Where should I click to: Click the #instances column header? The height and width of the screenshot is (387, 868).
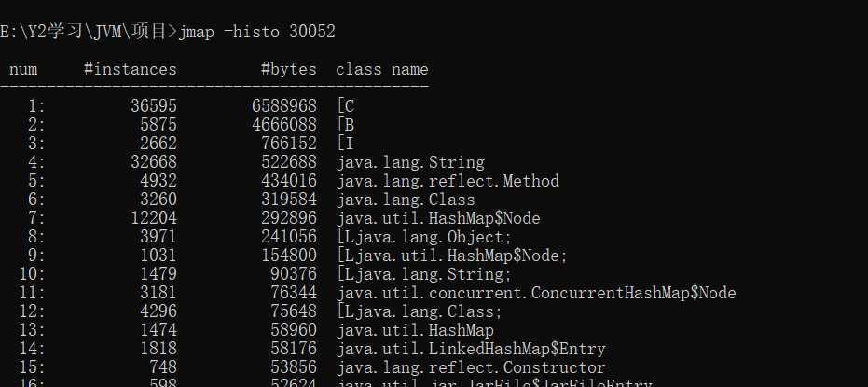pyautogui.click(x=130, y=69)
